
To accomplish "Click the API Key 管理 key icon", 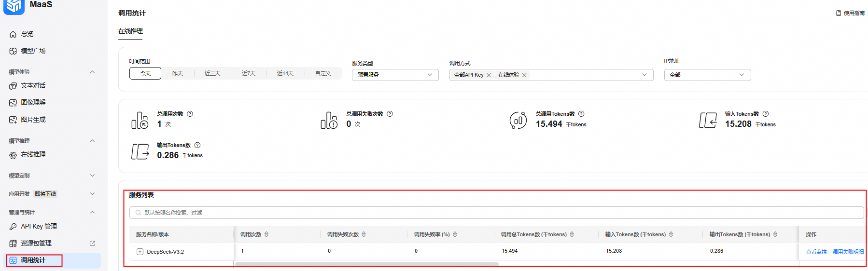I will (13, 226).
